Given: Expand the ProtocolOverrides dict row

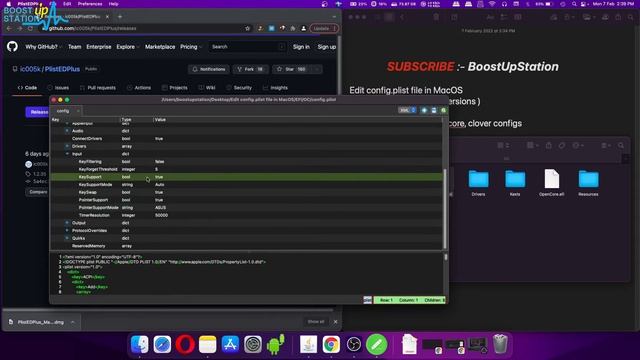Looking at the screenshot, I should (x=67, y=231).
